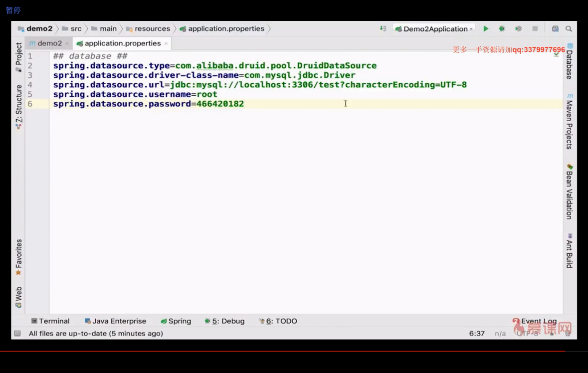Open the Maven Projects tool window
588x373 pixels.
tap(570, 122)
